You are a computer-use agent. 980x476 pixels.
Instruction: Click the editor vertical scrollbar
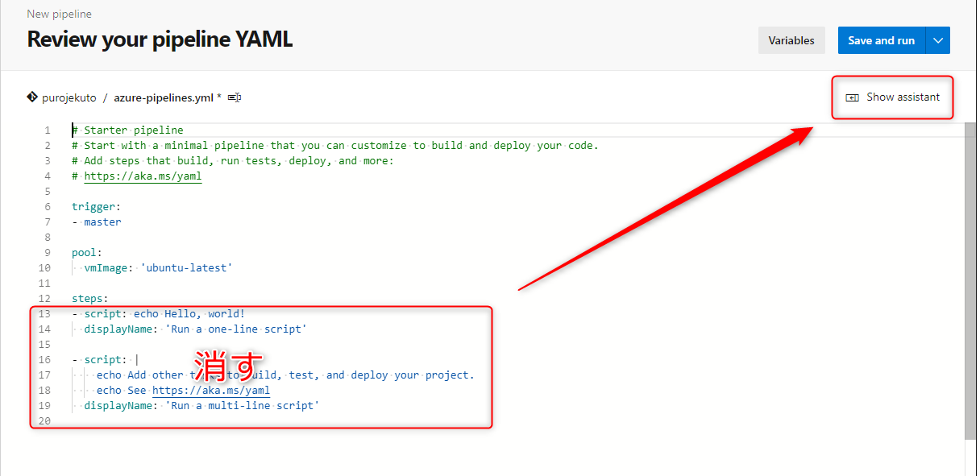(x=970, y=282)
